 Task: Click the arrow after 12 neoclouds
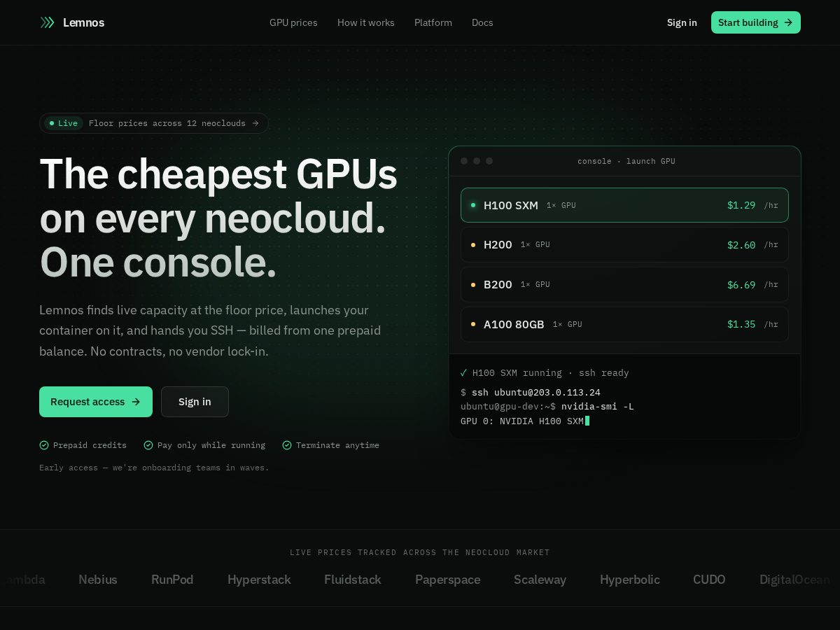coord(255,123)
